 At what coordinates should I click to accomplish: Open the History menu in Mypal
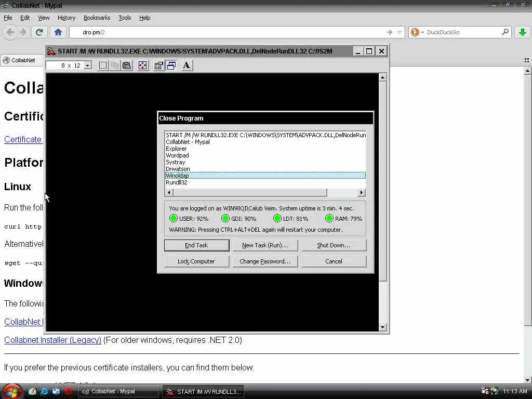point(66,18)
